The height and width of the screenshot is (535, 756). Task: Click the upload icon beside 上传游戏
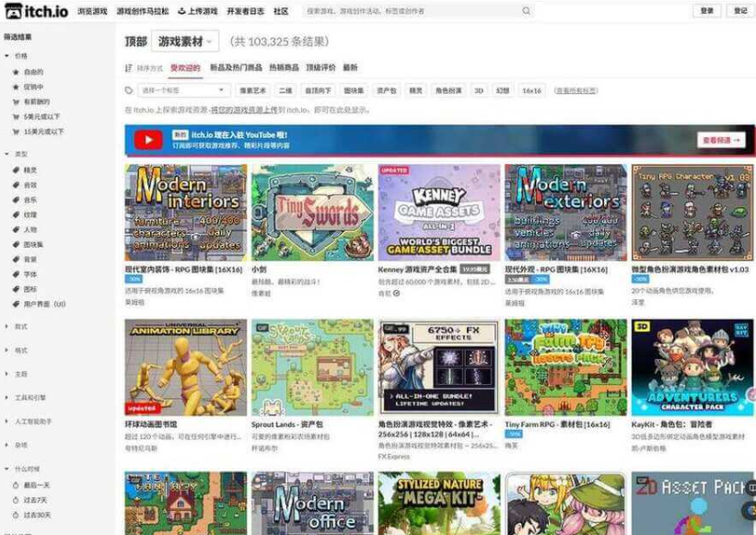point(181,11)
